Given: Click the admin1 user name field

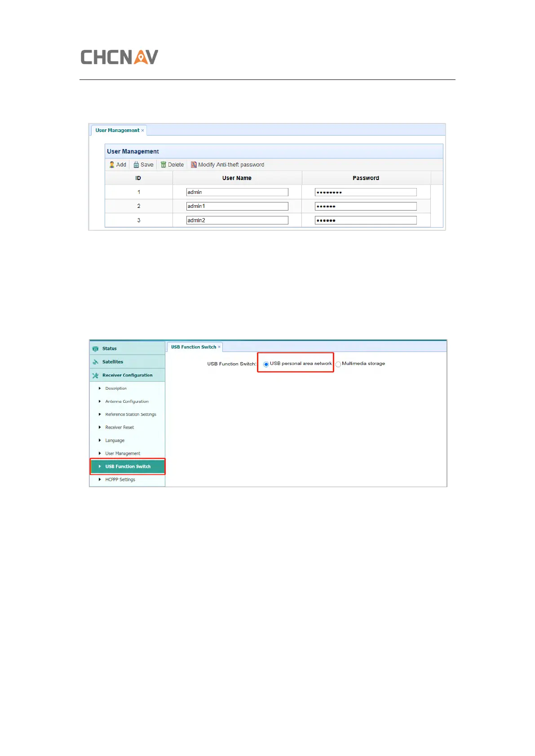Looking at the screenshot, I should click(237, 206).
